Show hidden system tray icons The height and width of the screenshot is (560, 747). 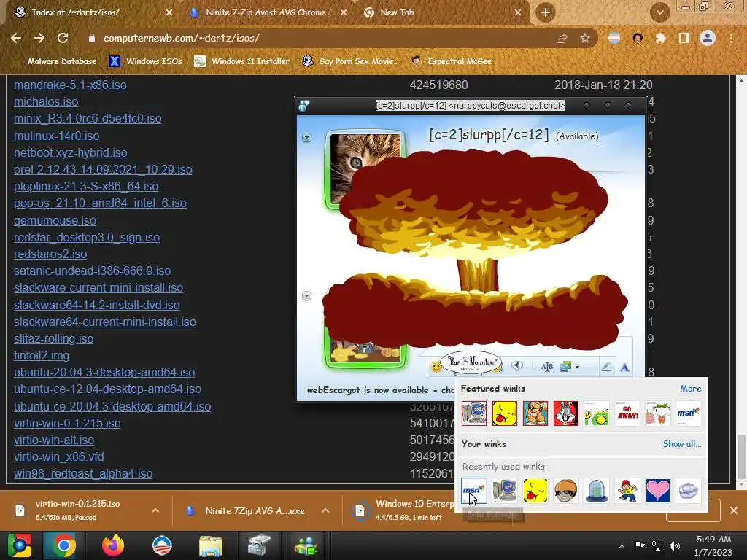[x=622, y=545]
